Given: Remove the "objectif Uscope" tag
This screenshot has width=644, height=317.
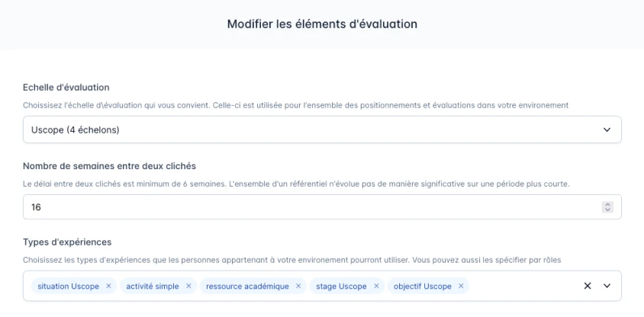Looking at the screenshot, I should 461,287.
